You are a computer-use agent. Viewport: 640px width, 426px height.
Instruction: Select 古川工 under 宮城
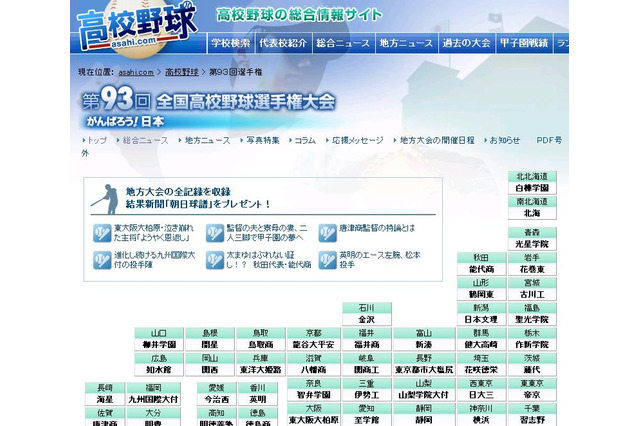tap(532, 295)
